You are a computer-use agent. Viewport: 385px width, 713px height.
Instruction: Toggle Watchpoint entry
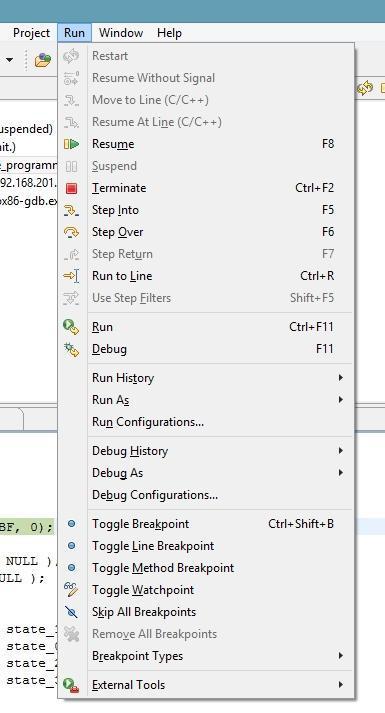[x=206, y=590]
